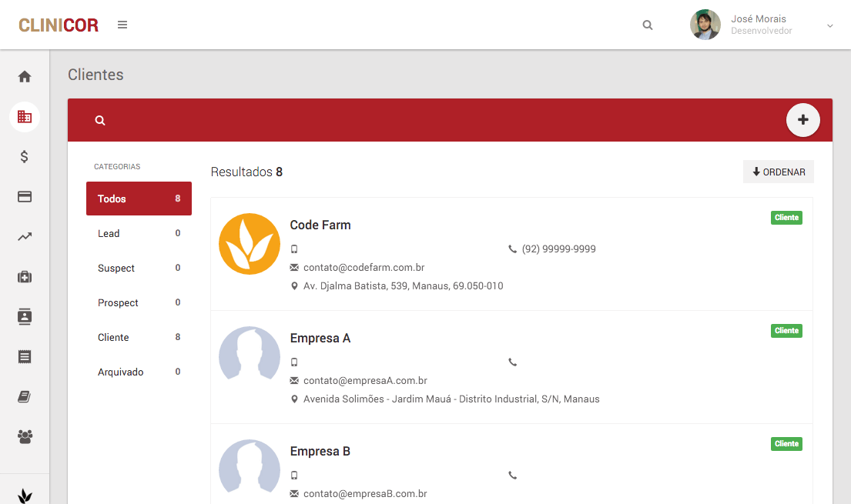Click Code Farm address Av. Djalma Batista
851x504 pixels.
[x=404, y=286]
